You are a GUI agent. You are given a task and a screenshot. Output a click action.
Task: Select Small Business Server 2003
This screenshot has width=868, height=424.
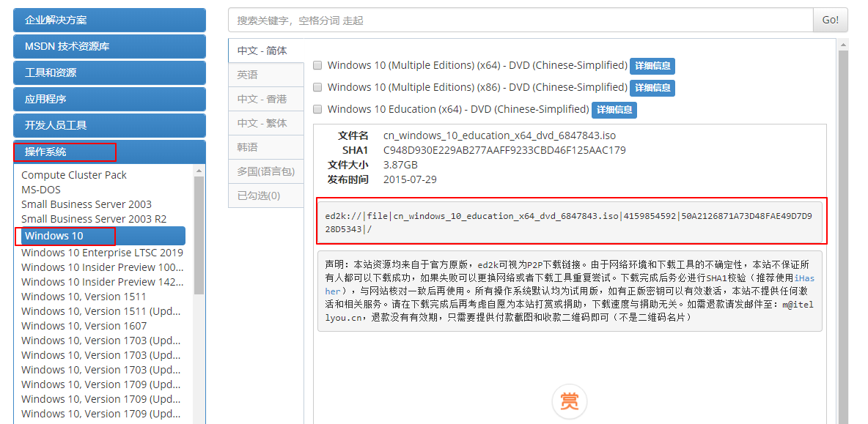(87, 204)
